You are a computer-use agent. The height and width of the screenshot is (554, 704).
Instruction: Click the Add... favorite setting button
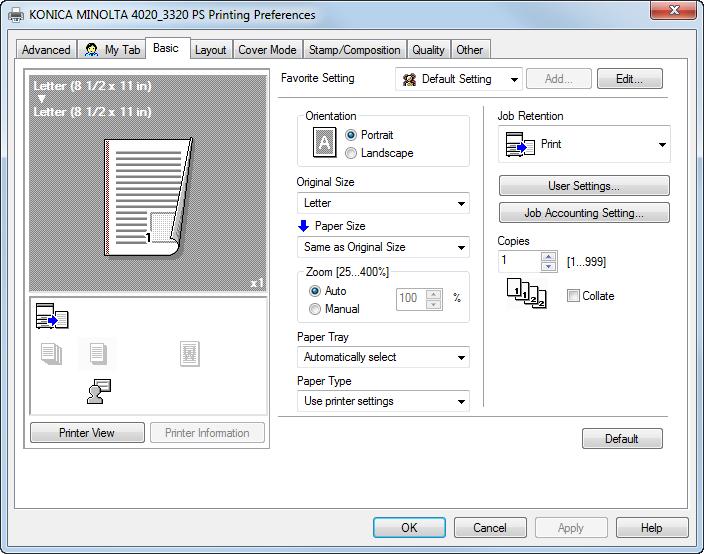tap(559, 79)
